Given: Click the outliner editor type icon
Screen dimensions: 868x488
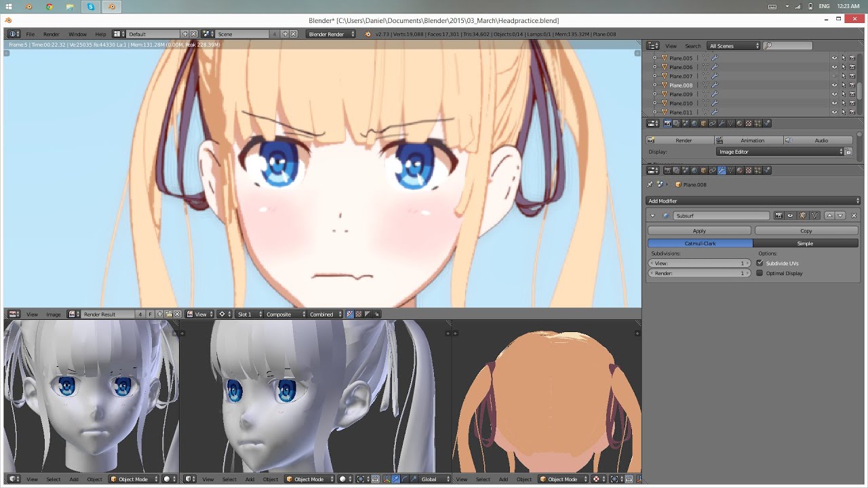Looking at the screenshot, I should tap(653, 45).
